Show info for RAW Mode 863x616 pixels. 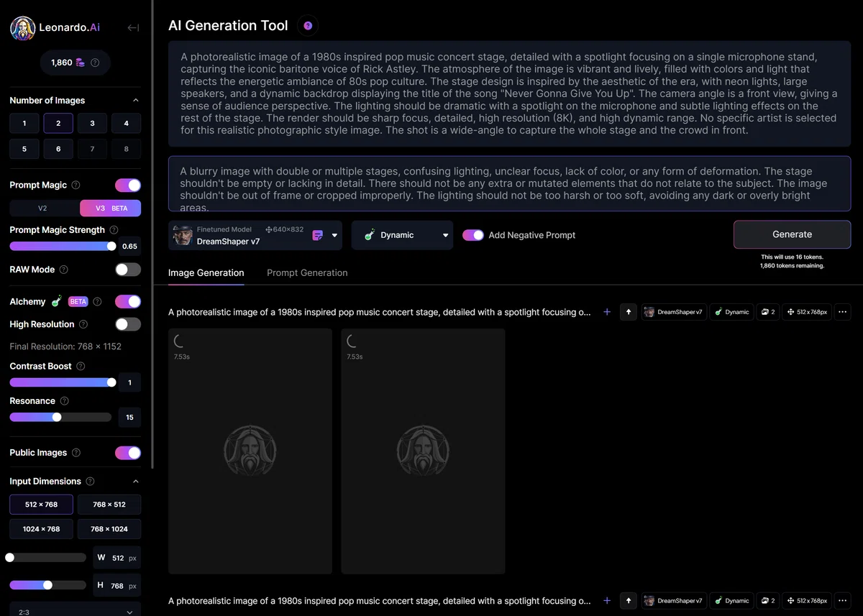pyautogui.click(x=64, y=270)
